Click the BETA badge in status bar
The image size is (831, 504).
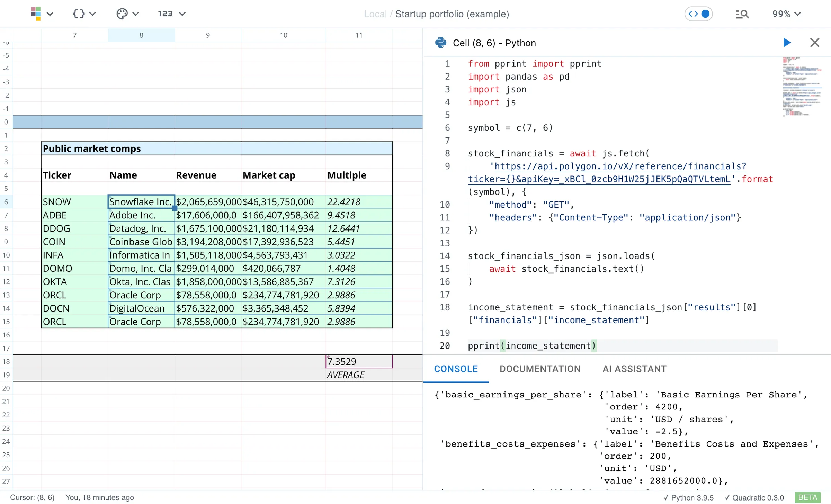(x=808, y=497)
